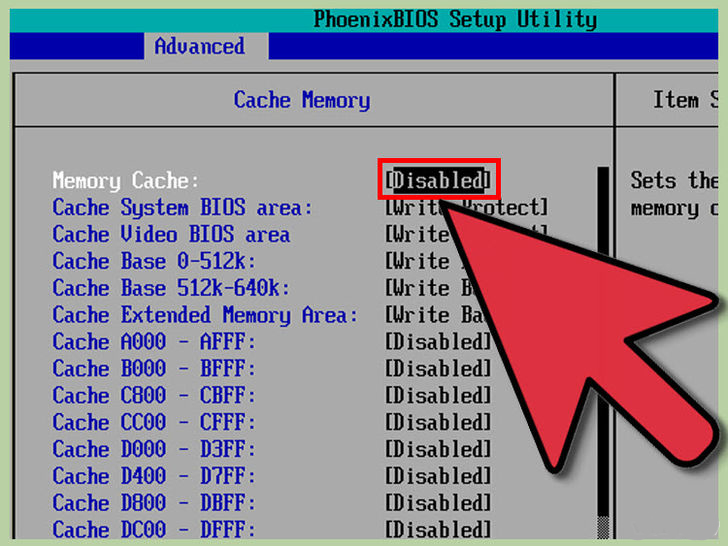Change Cache B000 - BFFF Disabled value
Screen dimensions: 728x546
click(x=438, y=369)
